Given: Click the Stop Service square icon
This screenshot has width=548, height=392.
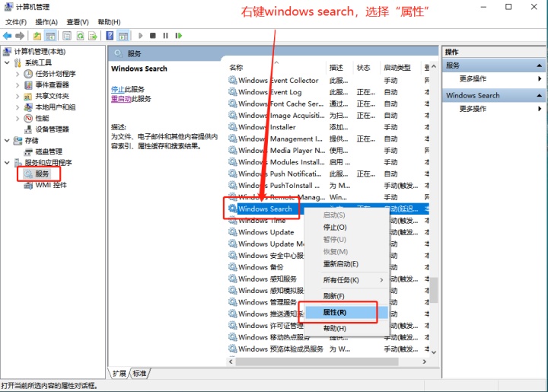Looking at the screenshot, I should click(x=153, y=36).
